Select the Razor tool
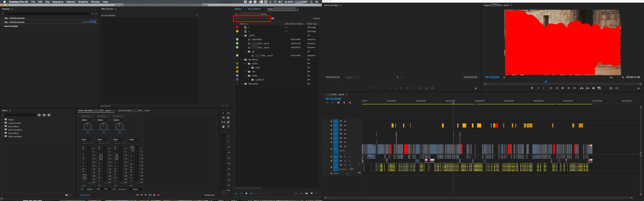The height and width of the screenshot is (201, 644). [x=228, y=118]
